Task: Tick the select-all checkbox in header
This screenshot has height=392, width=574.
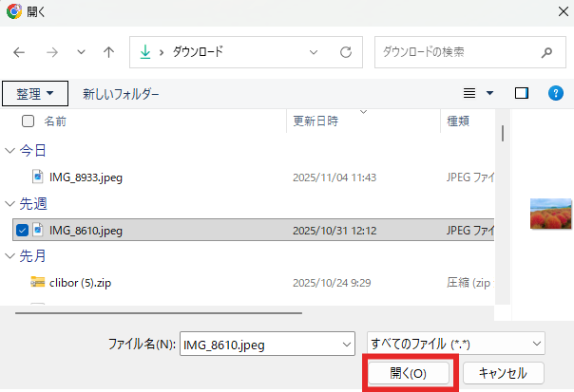Action: coord(29,121)
